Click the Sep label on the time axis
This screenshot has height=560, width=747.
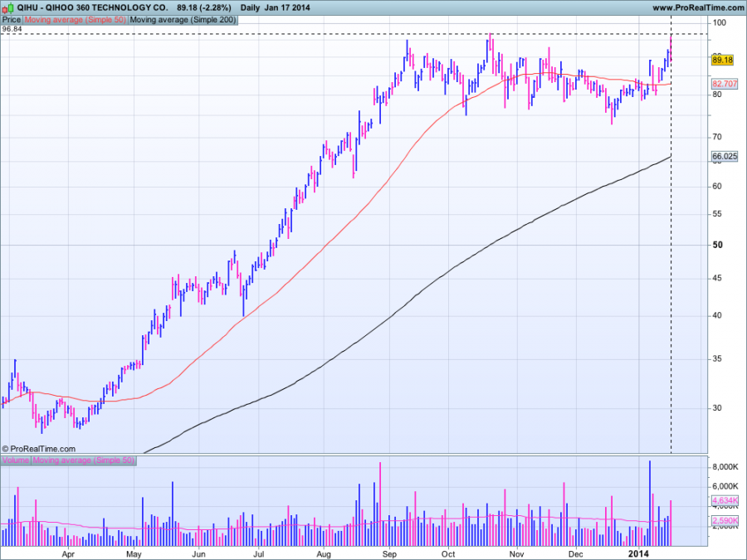tap(390, 554)
